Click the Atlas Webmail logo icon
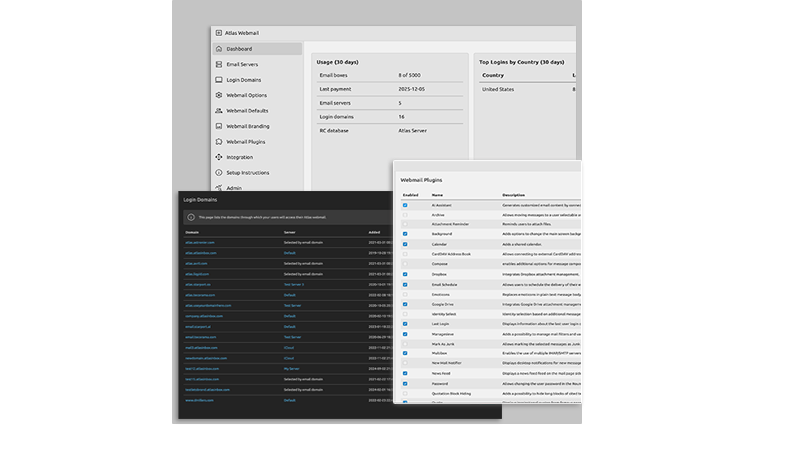 [218, 33]
